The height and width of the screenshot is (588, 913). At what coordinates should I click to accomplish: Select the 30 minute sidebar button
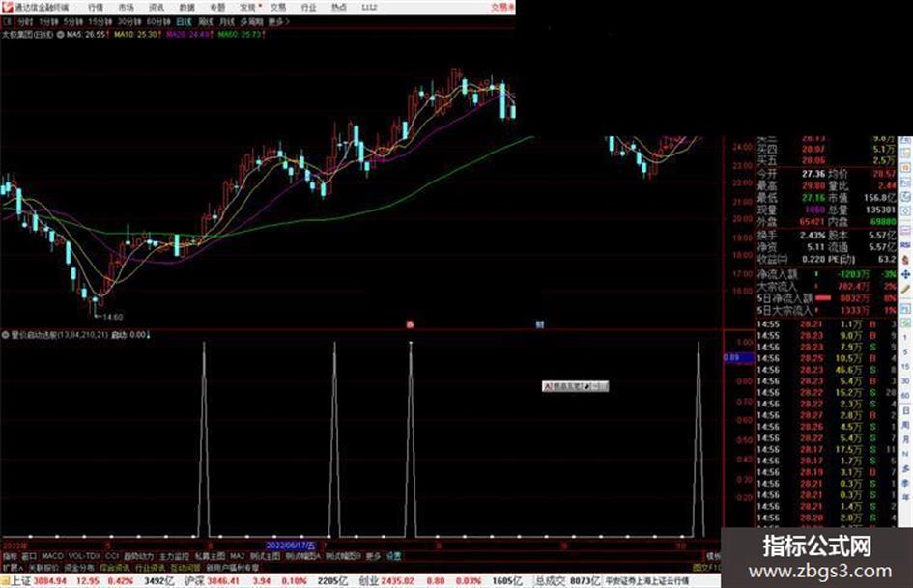coord(905,381)
